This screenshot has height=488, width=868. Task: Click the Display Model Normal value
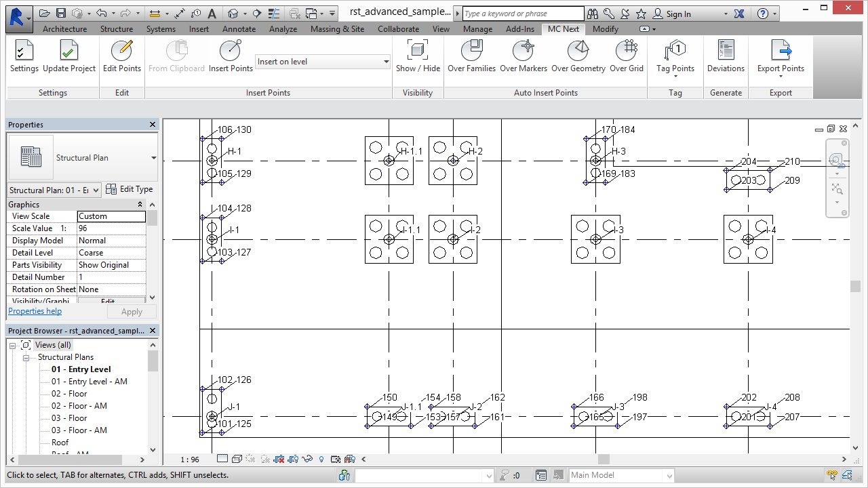pos(111,241)
